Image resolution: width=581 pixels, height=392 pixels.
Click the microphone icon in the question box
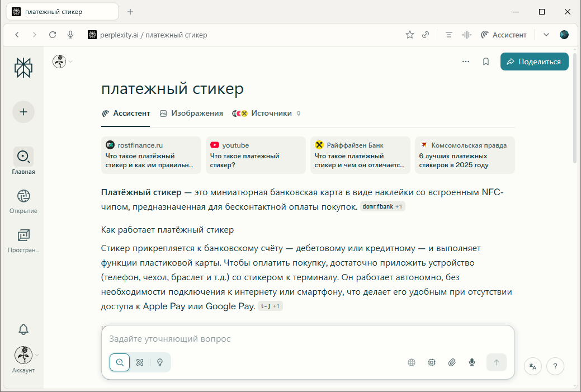[x=472, y=362]
